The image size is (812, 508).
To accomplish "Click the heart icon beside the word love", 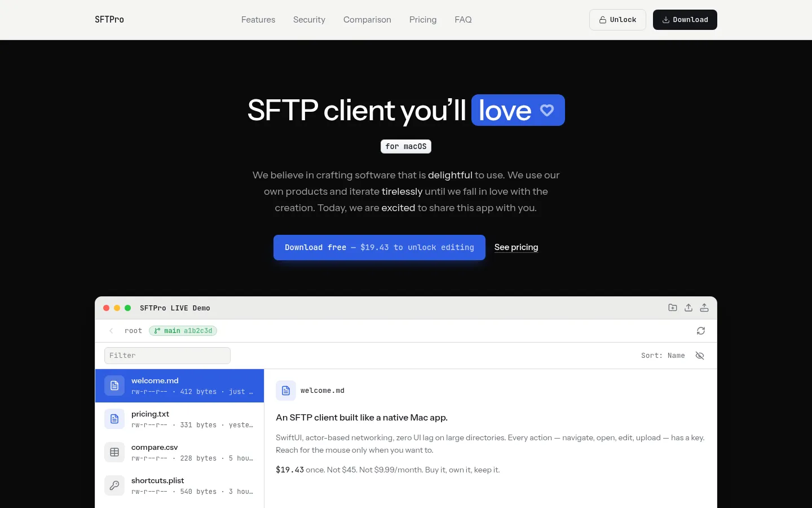I will 547,110.
